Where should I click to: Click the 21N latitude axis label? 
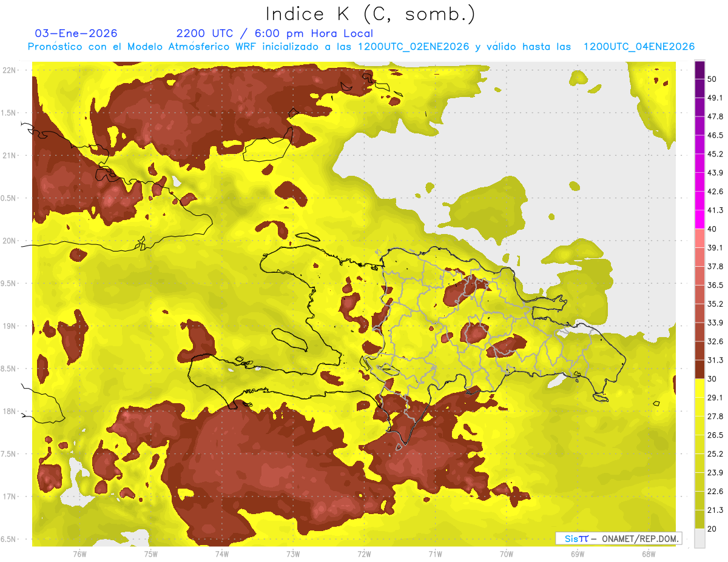pyautogui.click(x=9, y=155)
